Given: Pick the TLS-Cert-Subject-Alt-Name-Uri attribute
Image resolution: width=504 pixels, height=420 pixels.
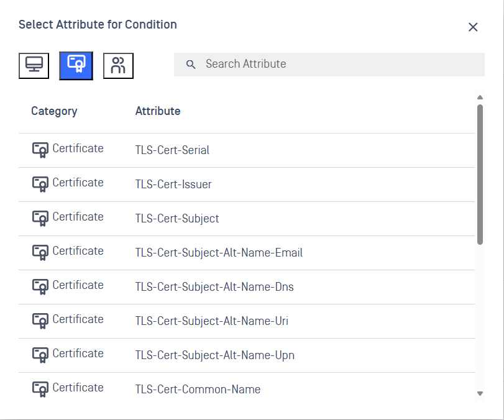Looking at the screenshot, I should (x=211, y=321).
